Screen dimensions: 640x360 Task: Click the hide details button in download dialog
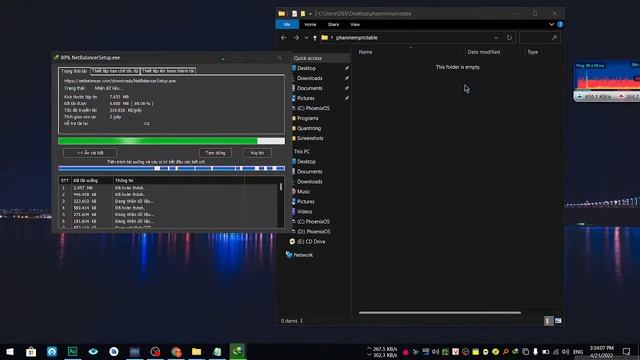[x=90, y=153]
